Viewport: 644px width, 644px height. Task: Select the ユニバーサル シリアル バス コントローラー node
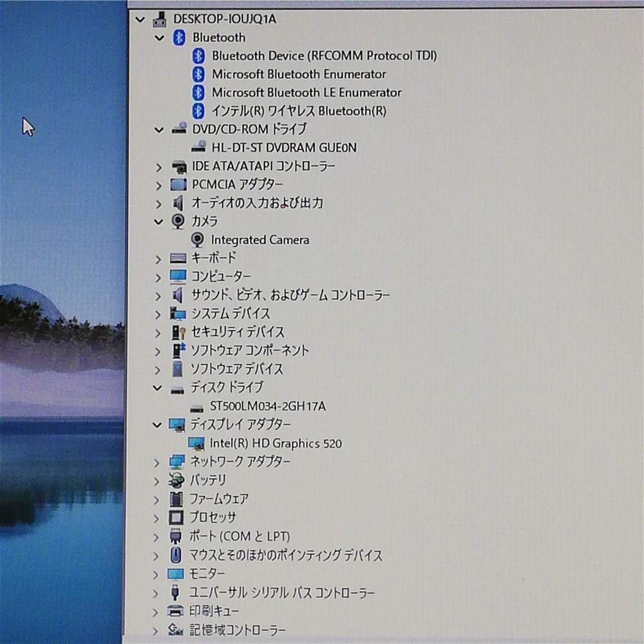[x=279, y=592]
